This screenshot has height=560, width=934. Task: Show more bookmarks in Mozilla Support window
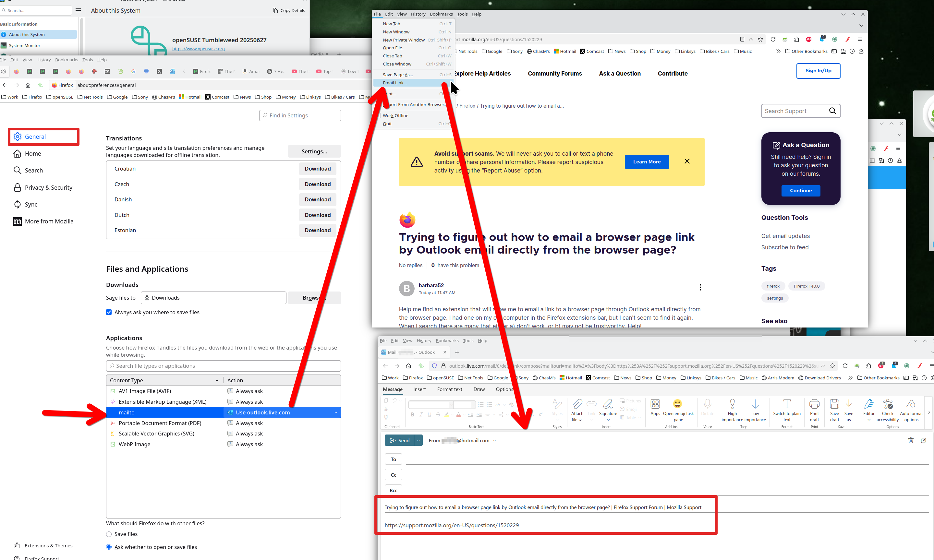[x=778, y=51]
